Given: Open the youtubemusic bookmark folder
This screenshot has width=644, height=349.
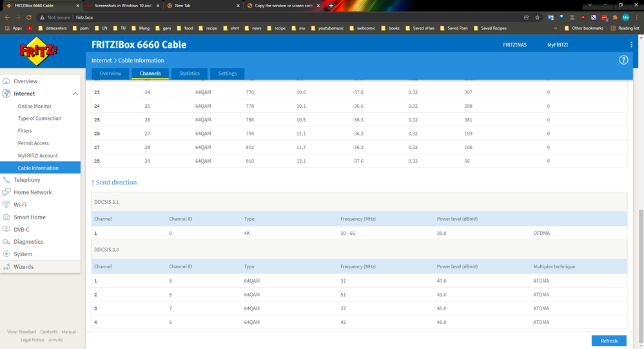Looking at the screenshot, I should coord(327,28).
